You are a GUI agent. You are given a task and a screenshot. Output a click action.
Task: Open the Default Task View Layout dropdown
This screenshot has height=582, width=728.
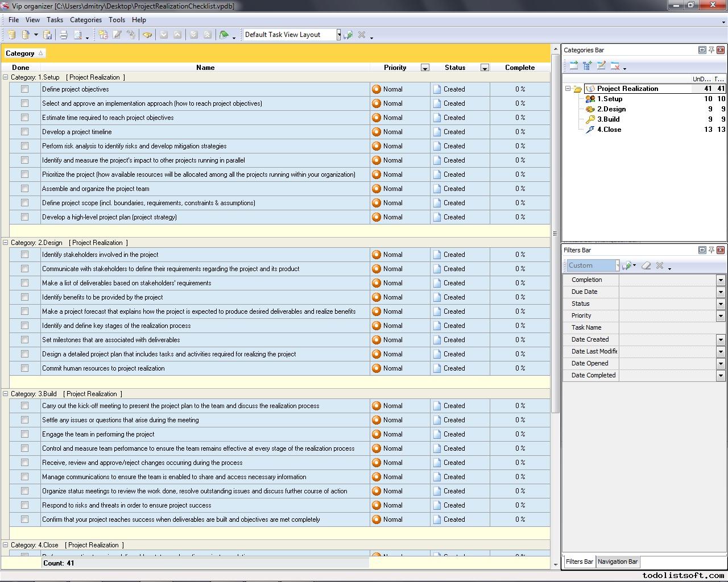click(x=338, y=35)
